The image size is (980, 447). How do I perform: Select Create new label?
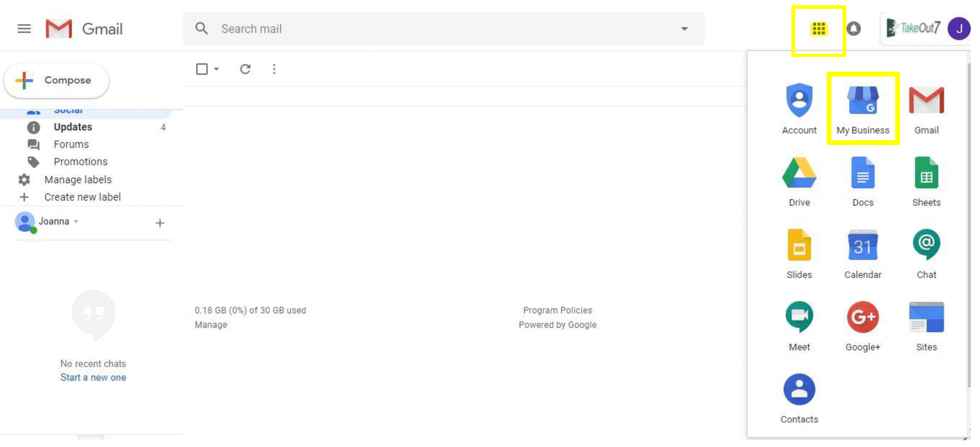[x=82, y=197]
